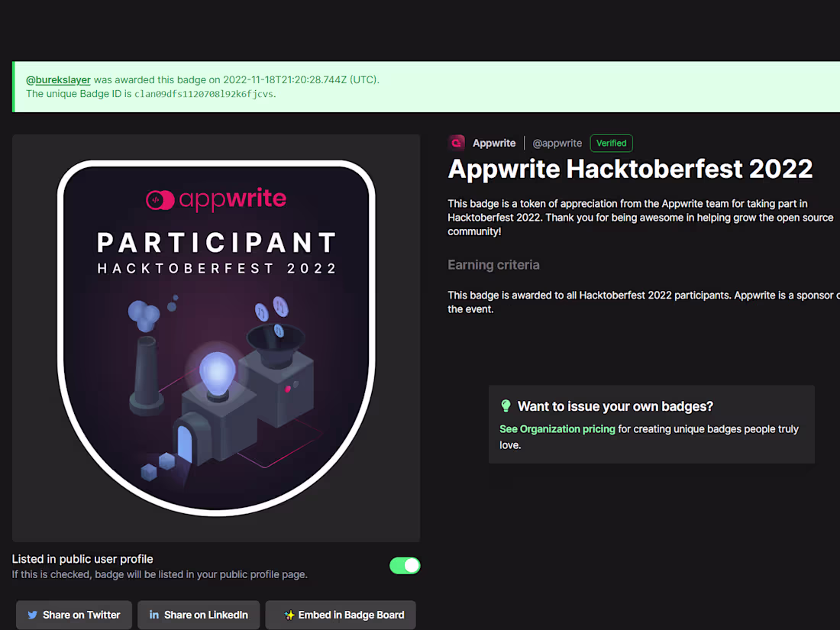Open the @burekslayer profile link
Image resolution: width=840 pixels, height=630 pixels.
(58, 80)
